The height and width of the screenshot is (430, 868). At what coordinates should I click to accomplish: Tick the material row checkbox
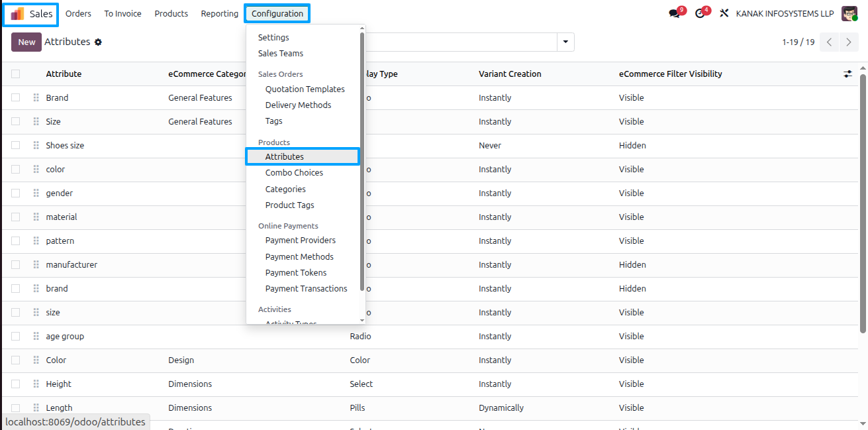(x=15, y=217)
